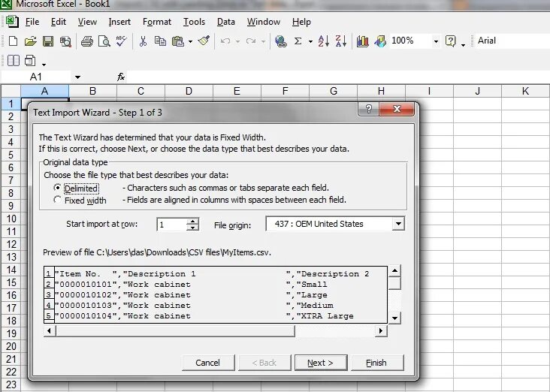Click the AutoSum sigma icon
This screenshot has width=550, height=392.
(x=298, y=41)
